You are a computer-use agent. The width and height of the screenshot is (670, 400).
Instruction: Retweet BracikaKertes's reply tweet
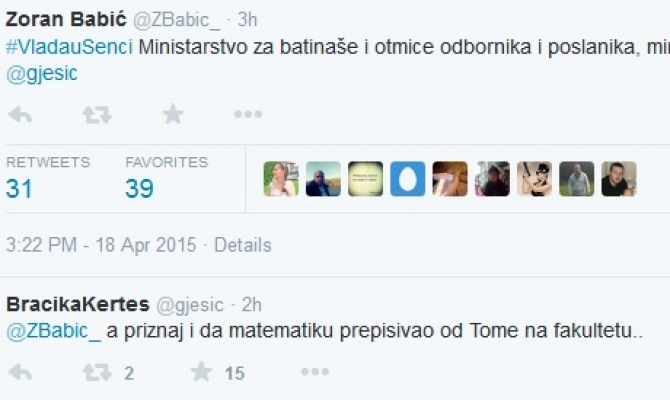(x=97, y=373)
